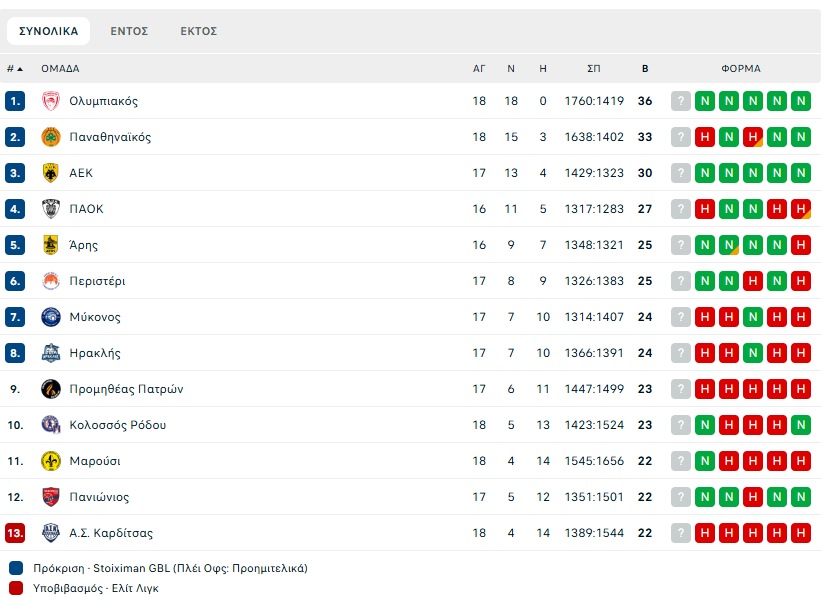Open the Α.Σ. Καρδίτσας team link
Screen dimensions: 825x612
pyautogui.click(x=111, y=533)
